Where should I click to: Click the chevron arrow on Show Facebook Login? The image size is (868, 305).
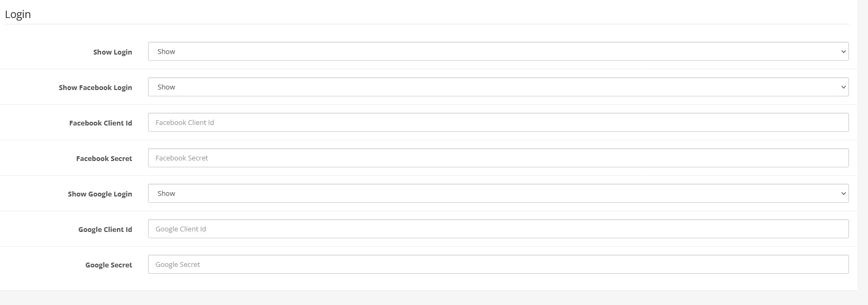[x=843, y=87]
